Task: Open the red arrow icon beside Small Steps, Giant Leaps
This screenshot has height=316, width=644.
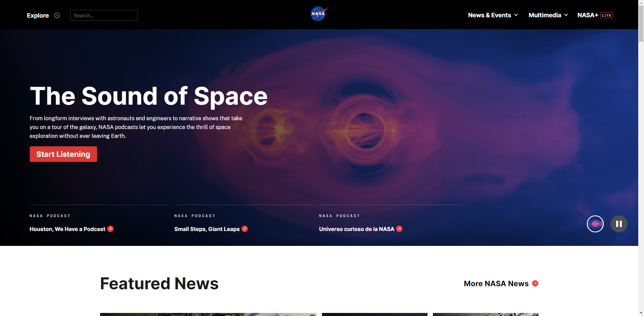Action: [245, 229]
